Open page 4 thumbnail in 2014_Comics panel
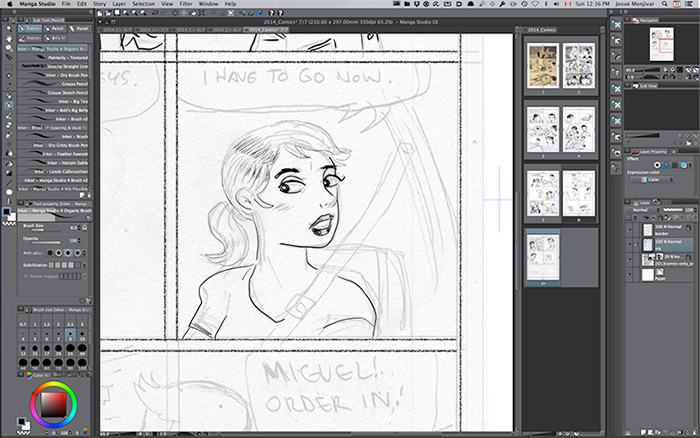This screenshot has width=700, height=438. pos(579,129)
